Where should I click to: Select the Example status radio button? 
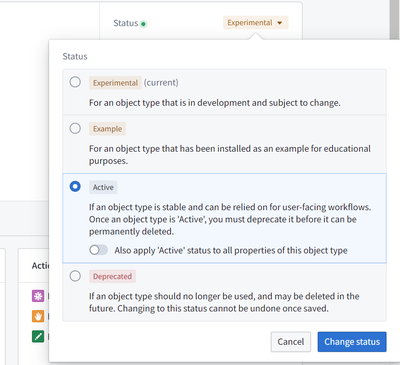tap(75, 128)
